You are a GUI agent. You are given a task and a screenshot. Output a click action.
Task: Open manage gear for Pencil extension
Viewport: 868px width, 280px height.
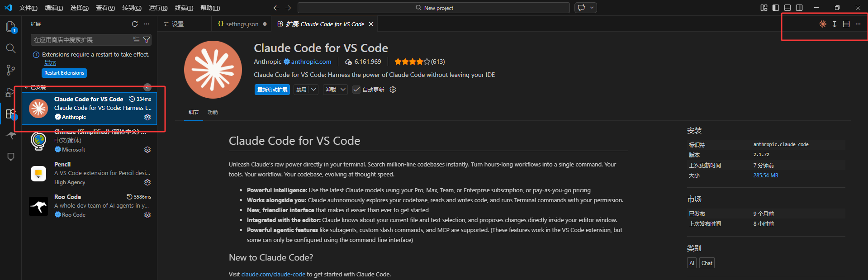147,182
